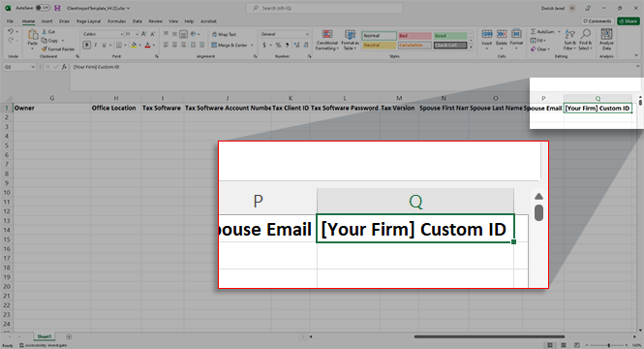
Task: Click the Search box
Action: click(x=324, y=8)
